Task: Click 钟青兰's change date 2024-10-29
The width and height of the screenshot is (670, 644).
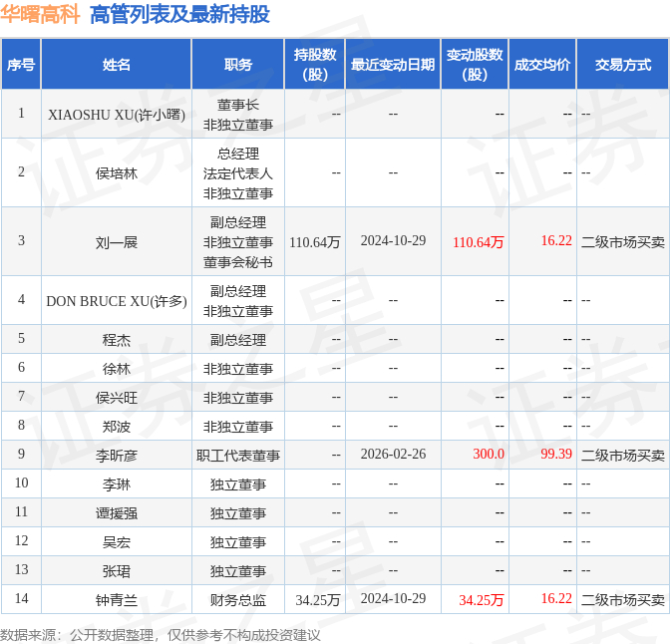Action: coord(393,599)
